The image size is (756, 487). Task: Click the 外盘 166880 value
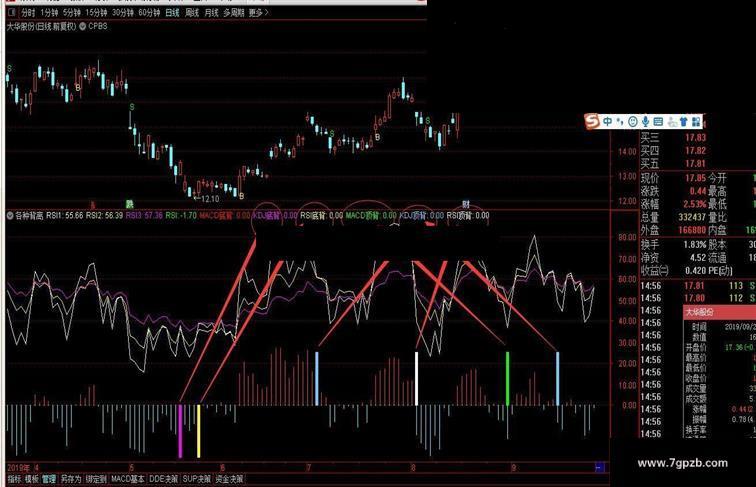(692, 230)
